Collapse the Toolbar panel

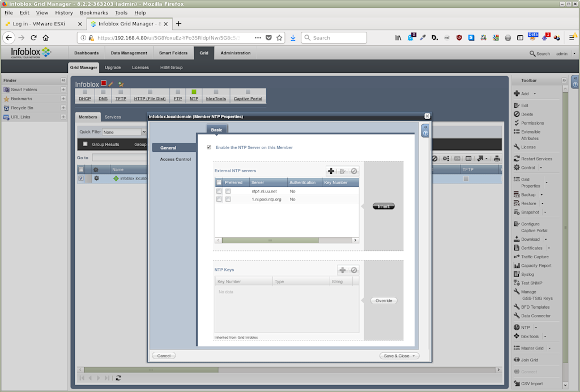[564, 80]
